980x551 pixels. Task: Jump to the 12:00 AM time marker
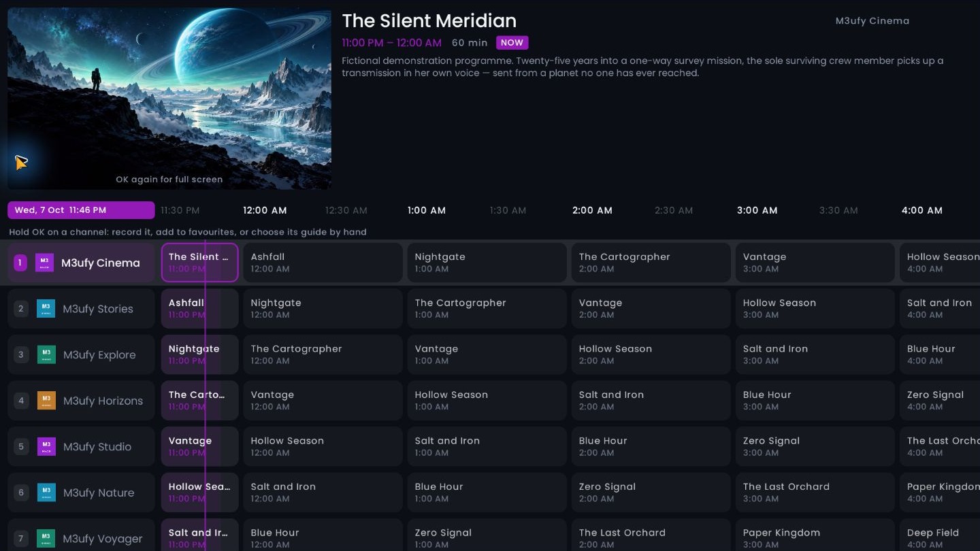tap(265, 210)
